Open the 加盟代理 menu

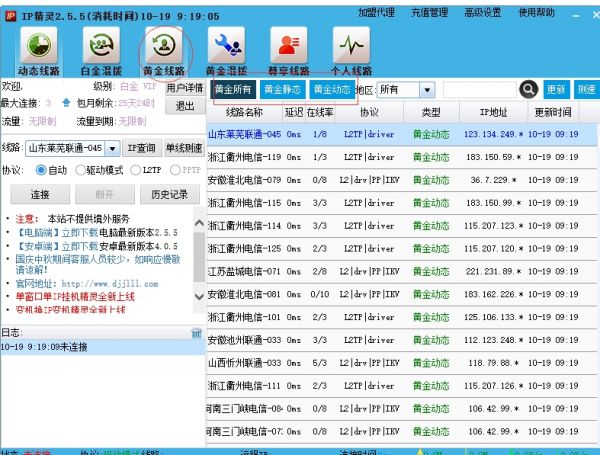tap(376, 13)
